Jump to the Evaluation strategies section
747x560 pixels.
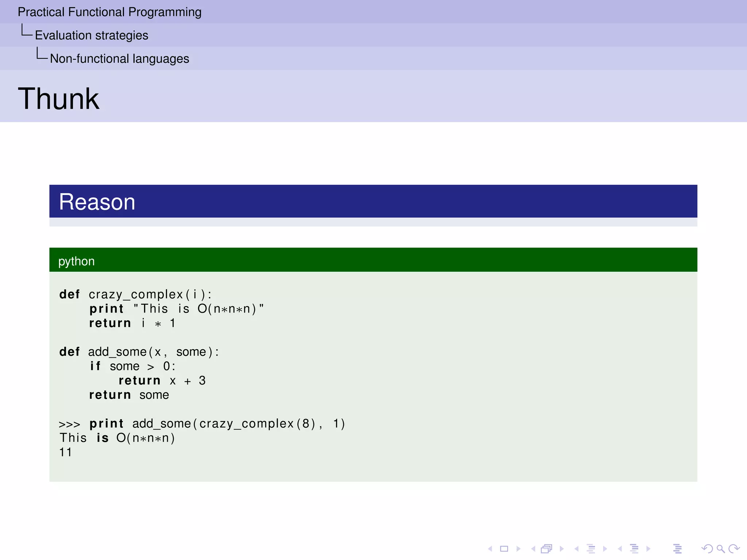(92, 35)
